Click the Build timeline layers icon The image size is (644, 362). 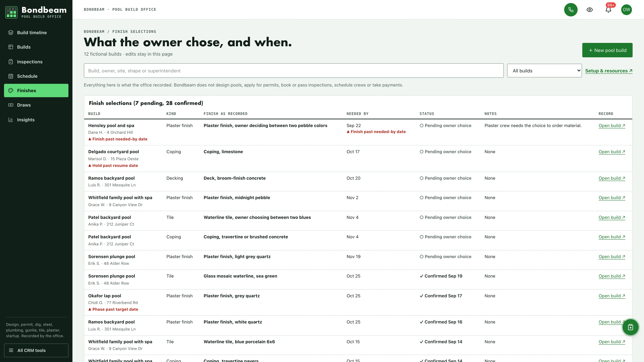(x=11, y=33)
